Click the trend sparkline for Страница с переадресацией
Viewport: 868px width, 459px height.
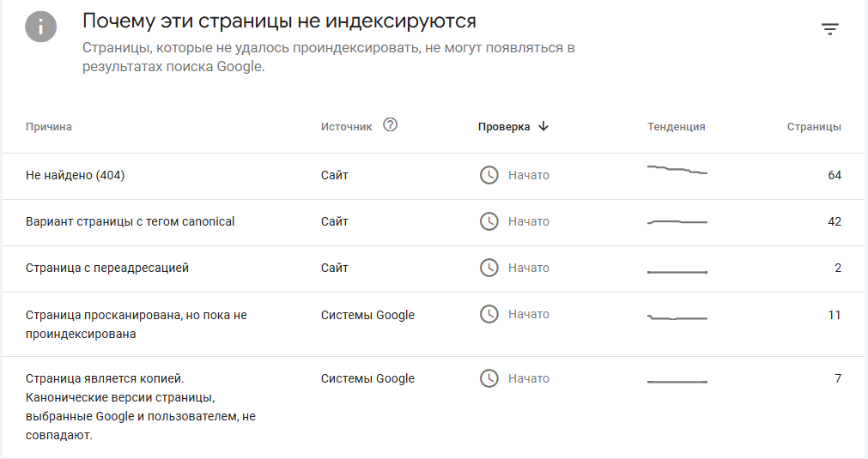pyautogui.click(x=677, y=272)
